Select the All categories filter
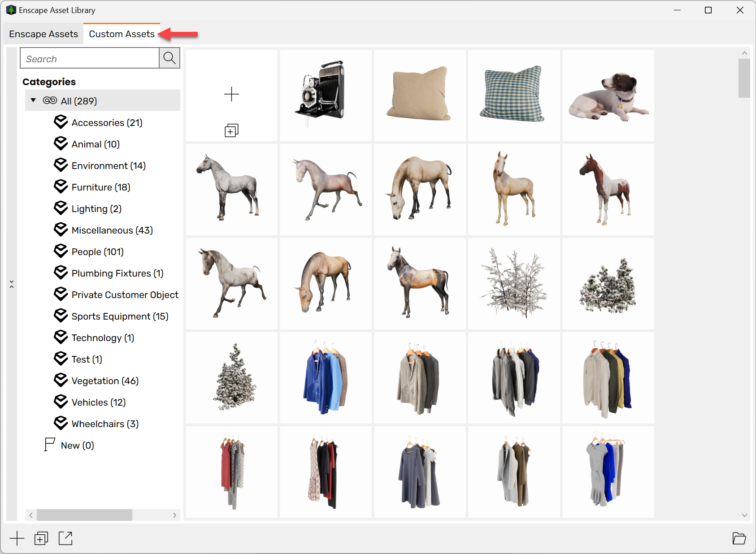The width and height of the screenshot is (756, 554). 79,101
